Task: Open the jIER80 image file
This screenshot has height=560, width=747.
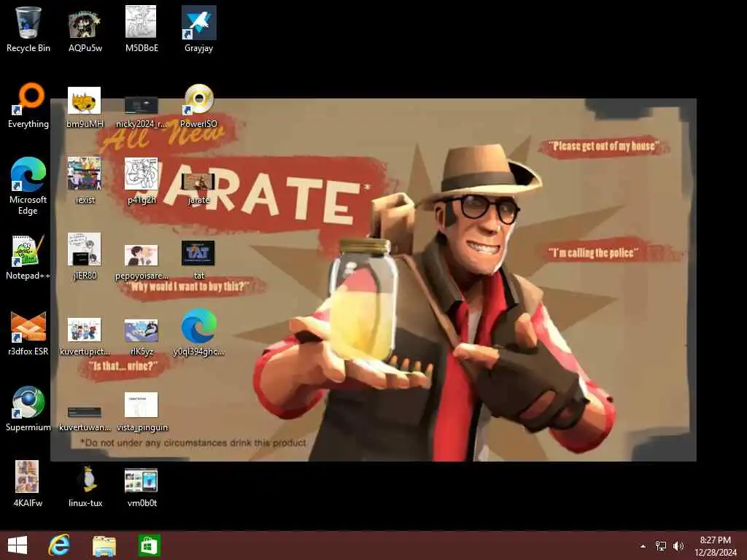Action: [x=85, y=256]
